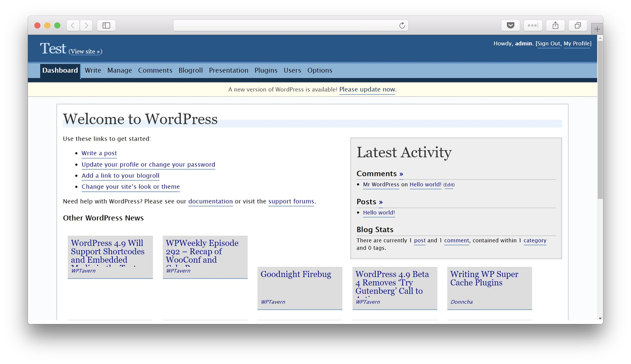Open Update your profile or change password
631x364 pixels.
(148, 164)
